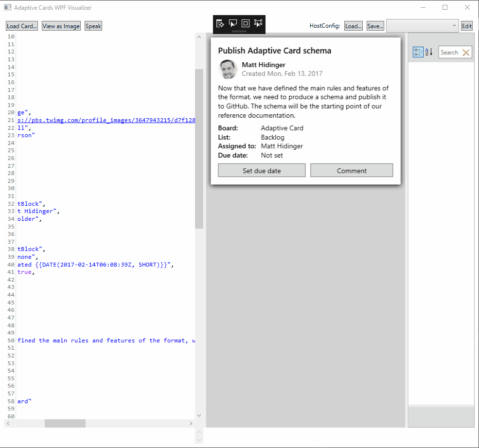The width and height of the screenshot is (479, 448).
Task: Click the Load Card button
Action: pos(21,26)
